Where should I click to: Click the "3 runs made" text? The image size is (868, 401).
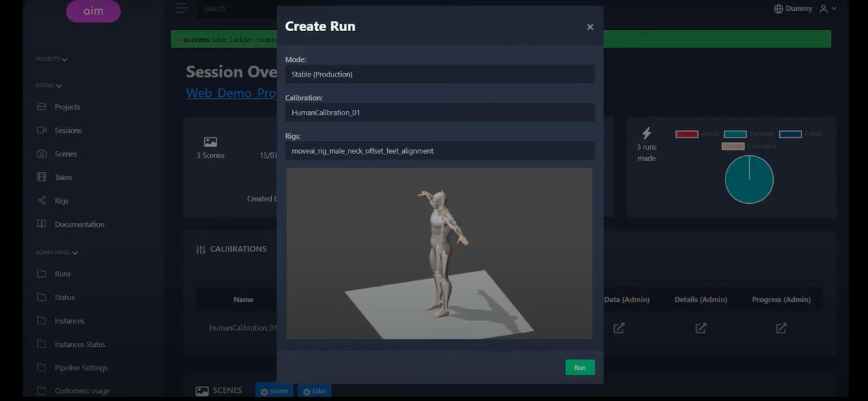tap(646, 152)
